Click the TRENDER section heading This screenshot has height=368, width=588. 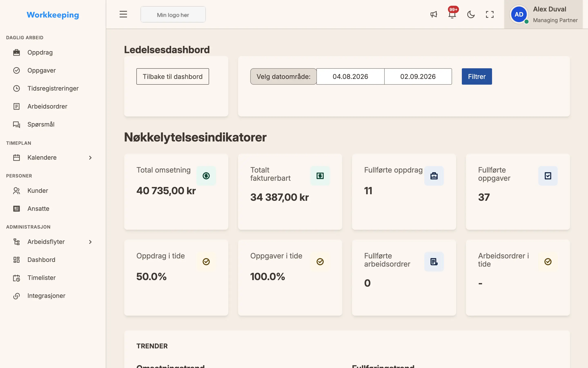pos(152,346)
